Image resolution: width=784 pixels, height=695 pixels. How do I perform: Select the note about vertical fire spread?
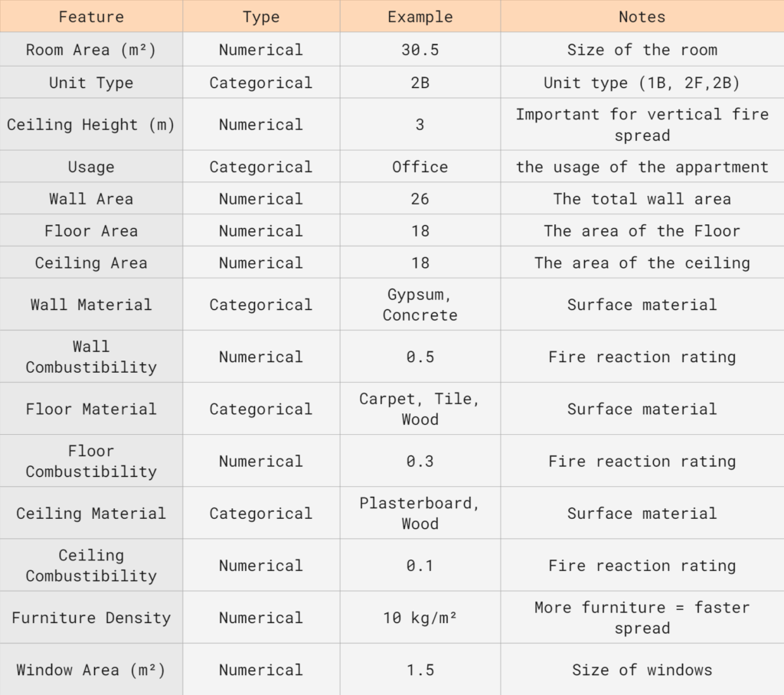pyautogui.click(x=642, y=125)
